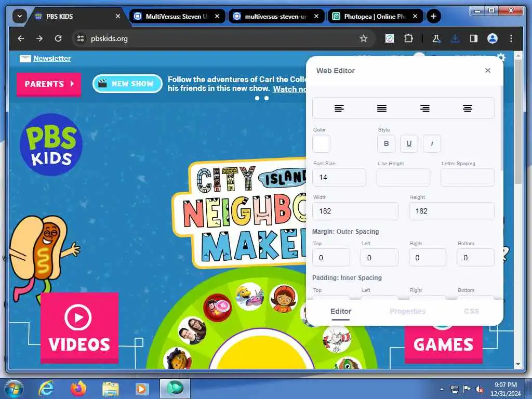Open the Chrome Labs flask icon
The height and width of the screenshot is (399, 532).
436,38
